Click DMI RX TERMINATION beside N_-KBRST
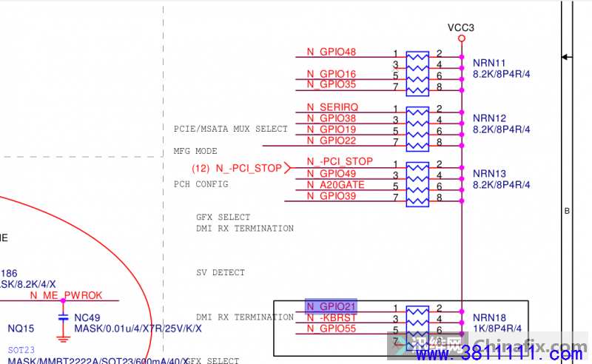The image size is (592, 364). tap(245, 317)
